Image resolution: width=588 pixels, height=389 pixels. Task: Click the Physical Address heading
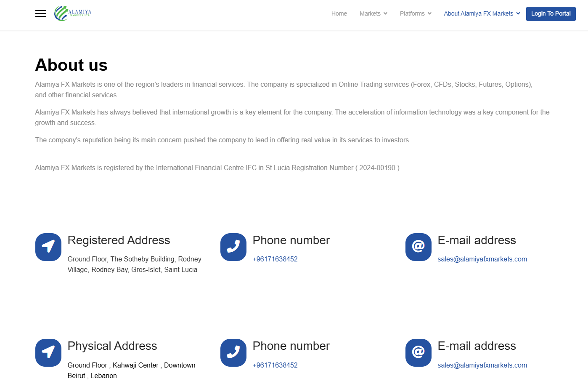(x=112, y=346)
